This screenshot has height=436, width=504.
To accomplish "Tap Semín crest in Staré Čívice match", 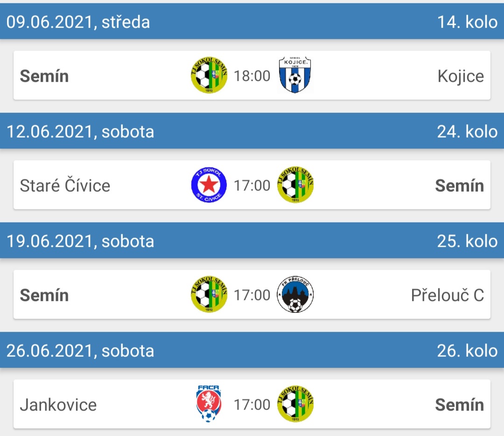I will click(x=295, y=185).
